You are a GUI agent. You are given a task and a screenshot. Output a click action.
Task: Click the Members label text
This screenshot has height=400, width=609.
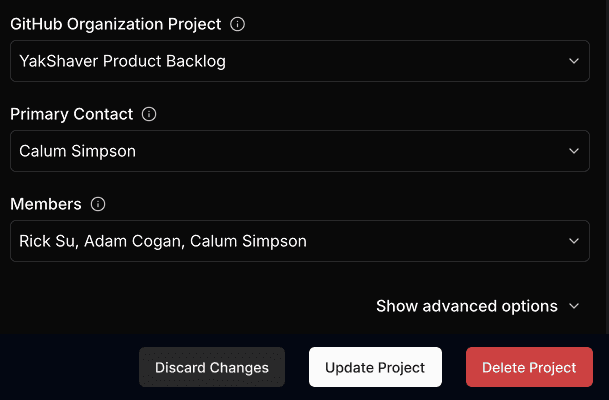tap(46, 204)
